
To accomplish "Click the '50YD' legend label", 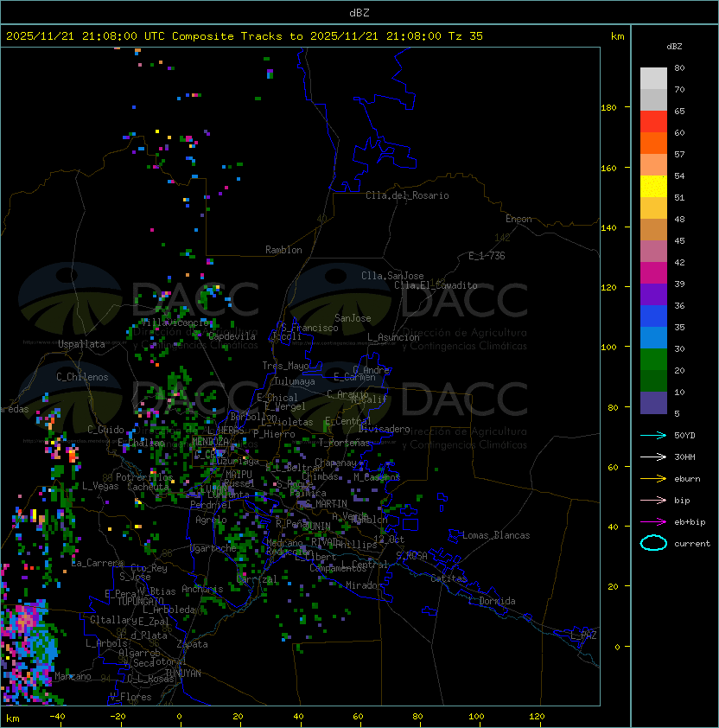I will 684,436.
